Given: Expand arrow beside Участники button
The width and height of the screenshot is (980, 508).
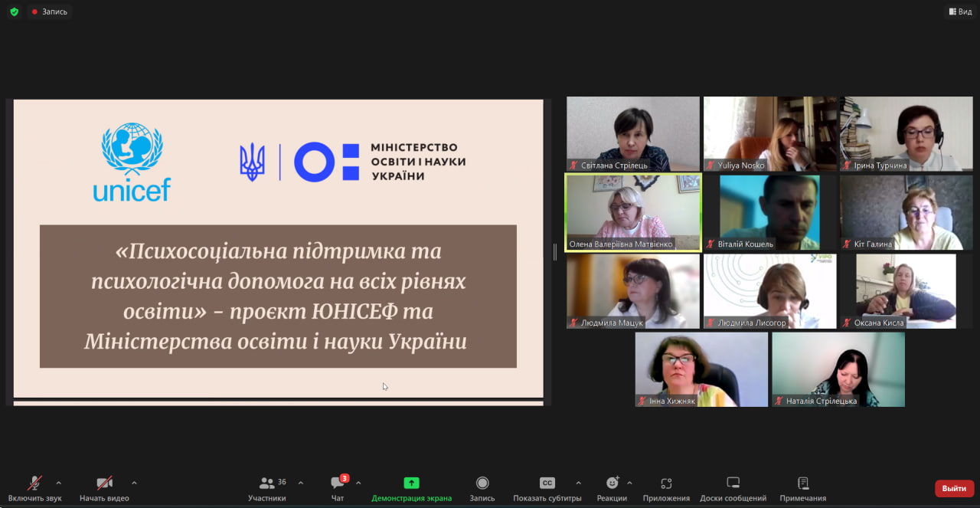Looking at the screenshot, I should (301, 483).
